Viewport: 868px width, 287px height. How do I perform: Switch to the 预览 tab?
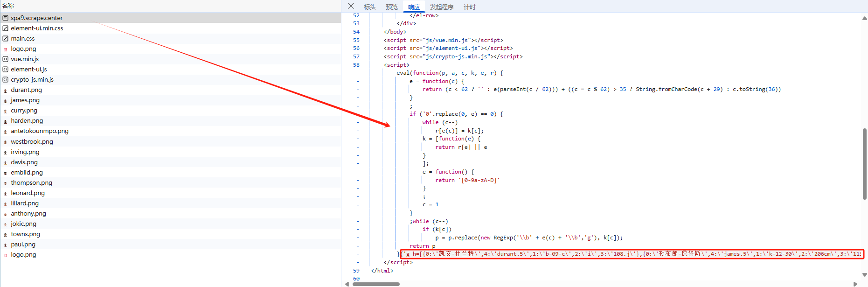392,7
